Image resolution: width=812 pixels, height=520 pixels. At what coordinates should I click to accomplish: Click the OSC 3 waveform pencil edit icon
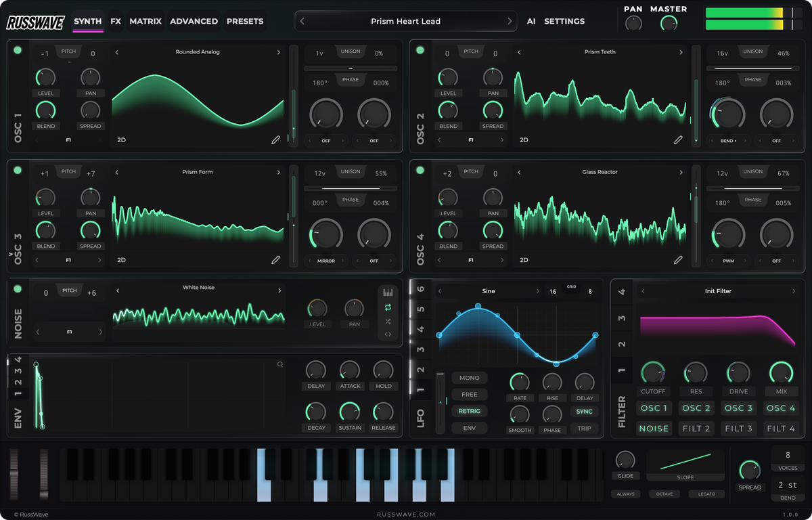[275, 260]
